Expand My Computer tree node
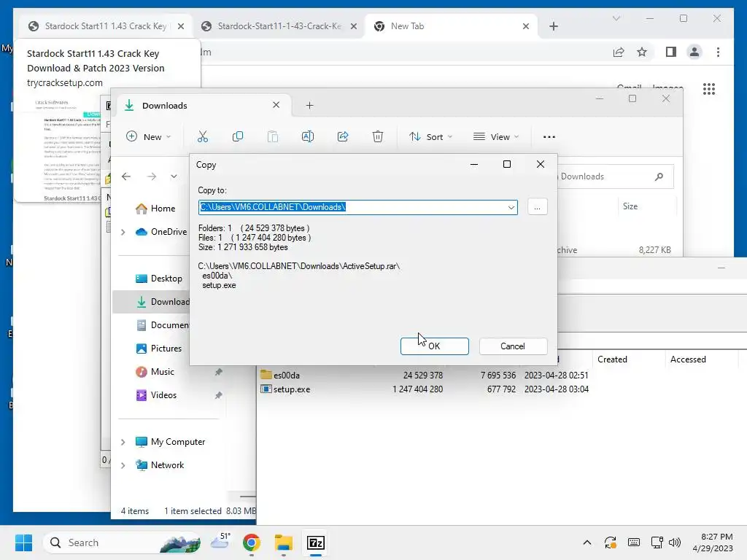This screenshot has width=747, height=560. (123, 442)
